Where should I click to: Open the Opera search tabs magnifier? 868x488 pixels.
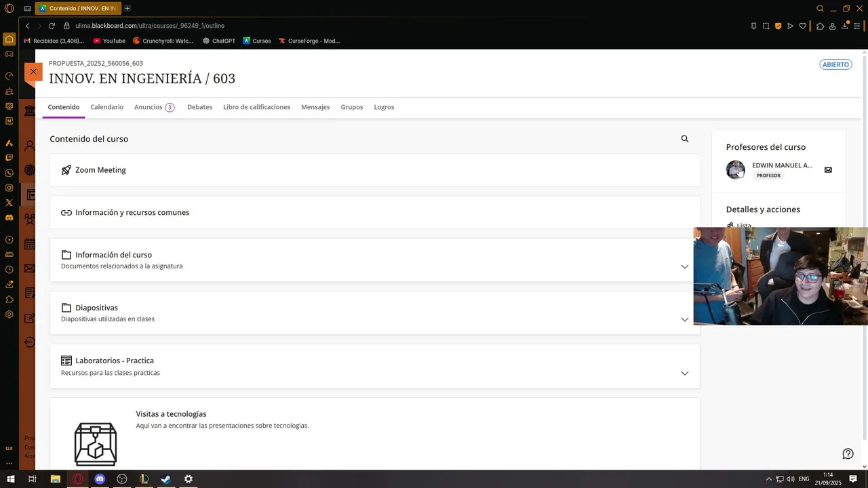point(820,8)
